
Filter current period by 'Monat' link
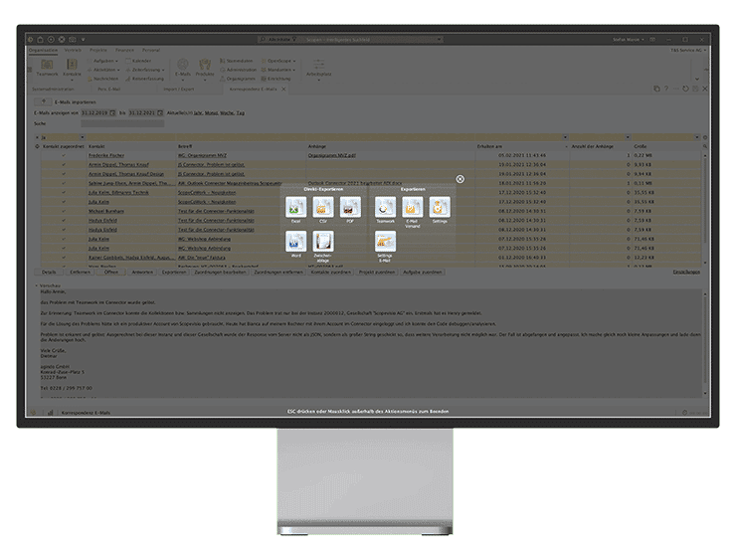[211, 113]
